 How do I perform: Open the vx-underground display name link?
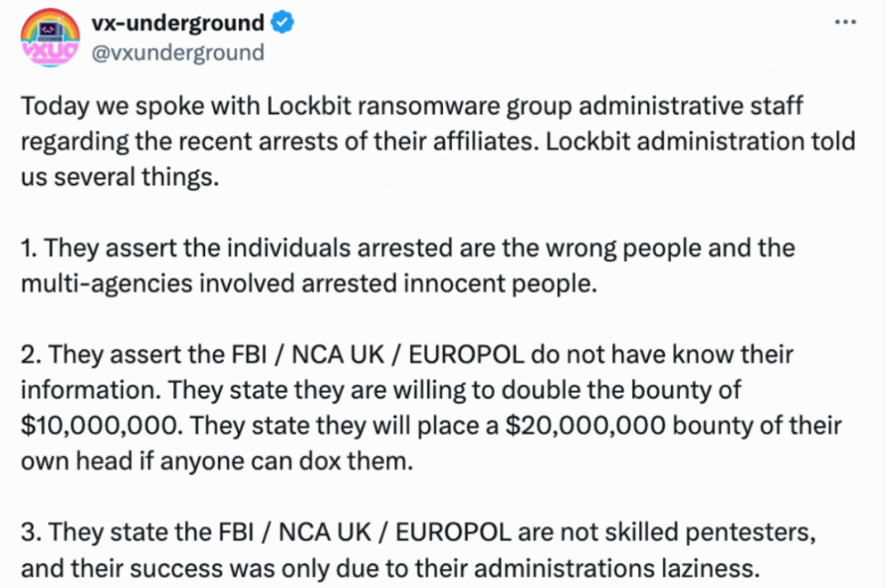178,23
